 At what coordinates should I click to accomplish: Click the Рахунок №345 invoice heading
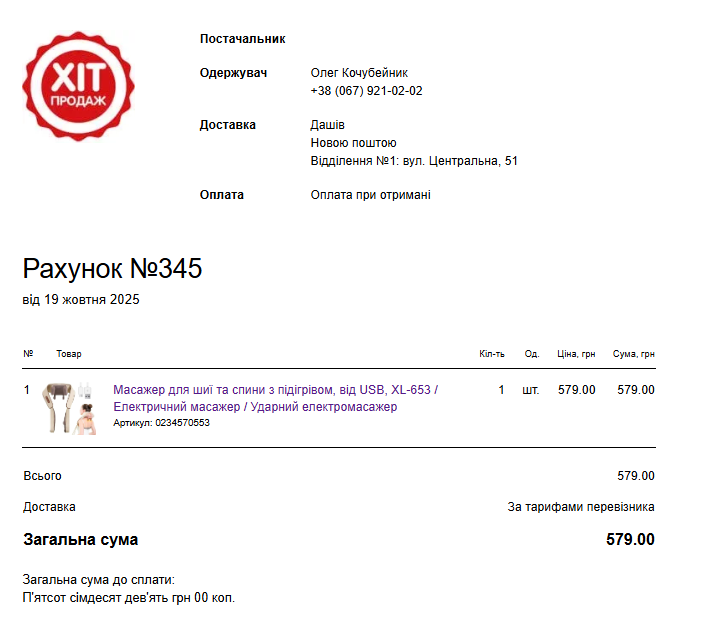tap(112, 268)
